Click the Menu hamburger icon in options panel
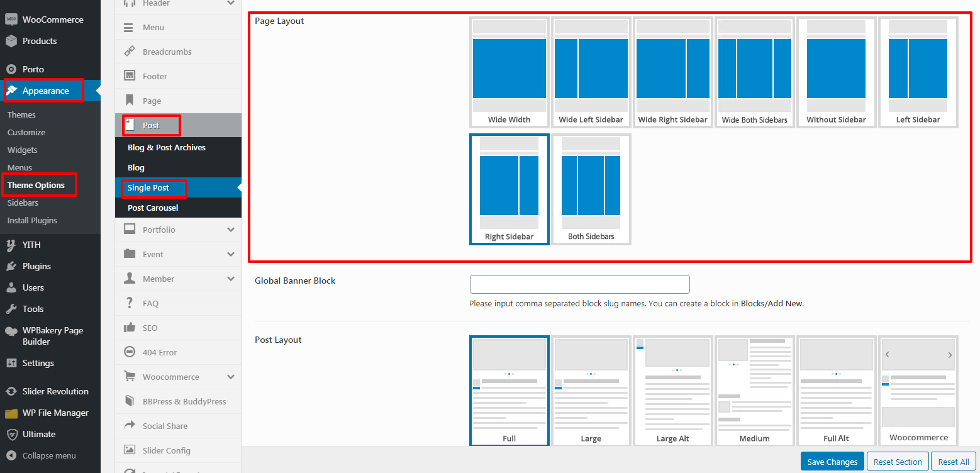Viewport: 980px width, 473px height. click(128, 28)
